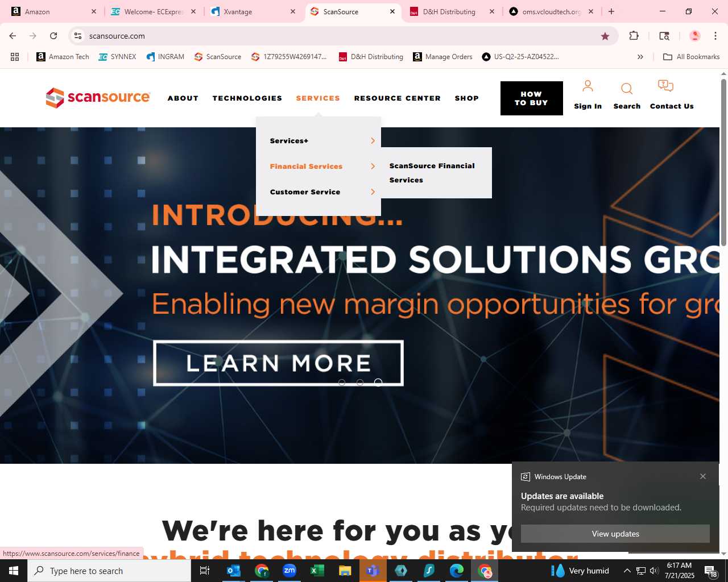Select the third carousel slide dot
The image size is (728, 582).
coord(378,383)
